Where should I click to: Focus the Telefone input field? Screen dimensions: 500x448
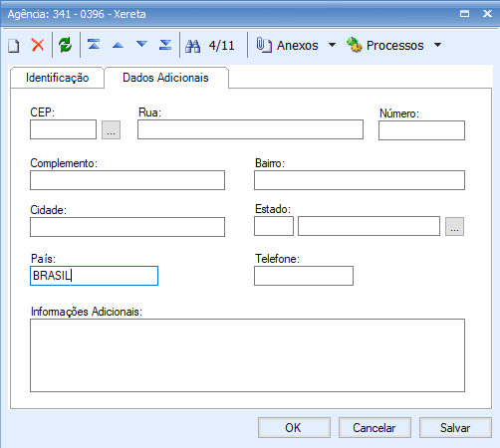click(x=304, y=276)
